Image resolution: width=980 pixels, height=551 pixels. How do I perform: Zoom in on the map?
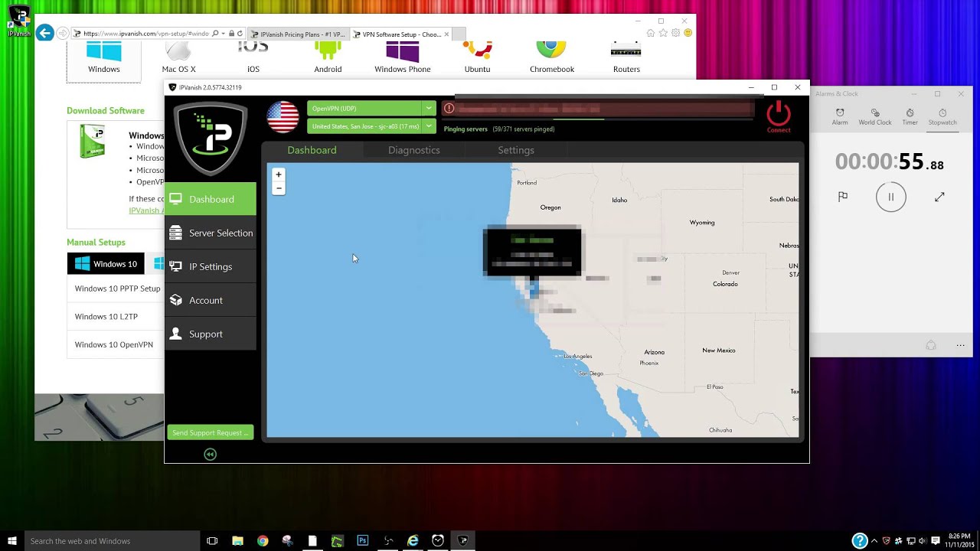[279, 174]
